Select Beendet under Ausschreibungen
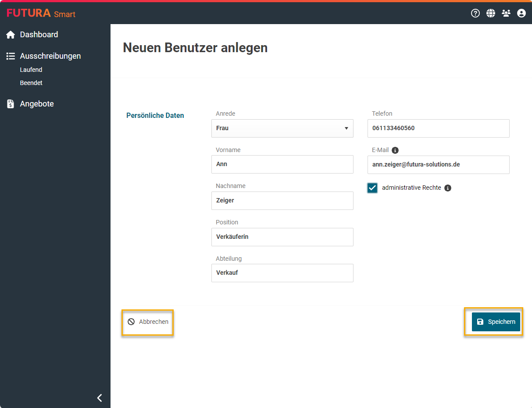 tap(31, 83)
